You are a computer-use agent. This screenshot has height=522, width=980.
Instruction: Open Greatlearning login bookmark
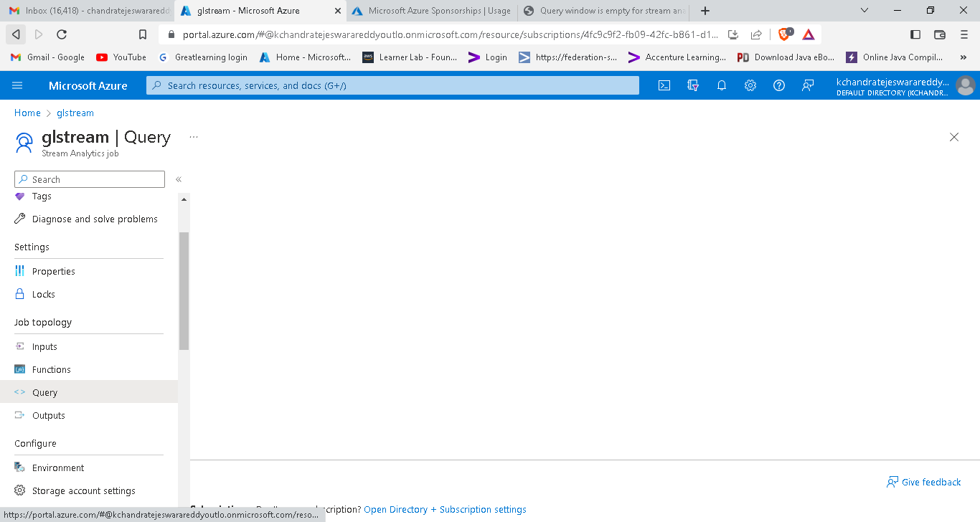click(x=202, y=57)
